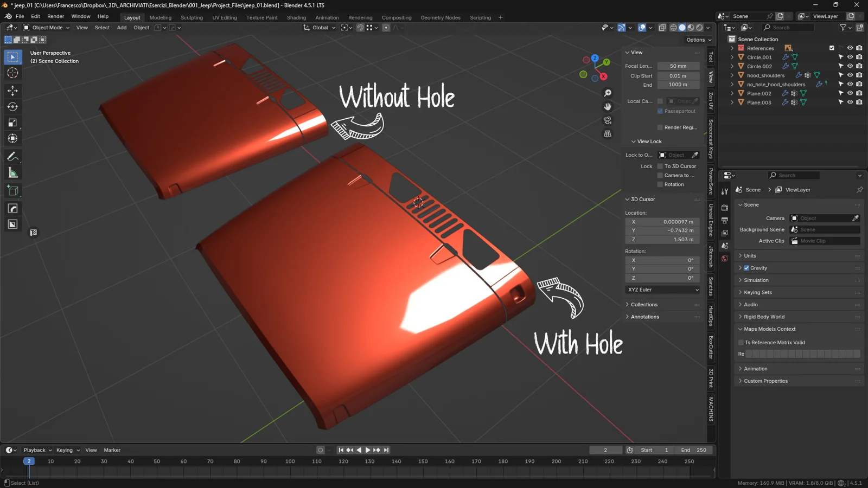This screenshot has height=488, width=868.
Task: Select the Add Cube tool
Action: (x=12, y=191)
